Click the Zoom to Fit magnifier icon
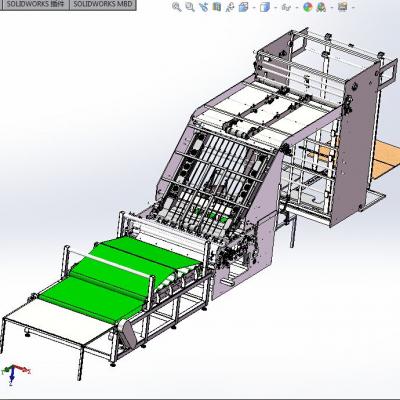 coord(177,7)
